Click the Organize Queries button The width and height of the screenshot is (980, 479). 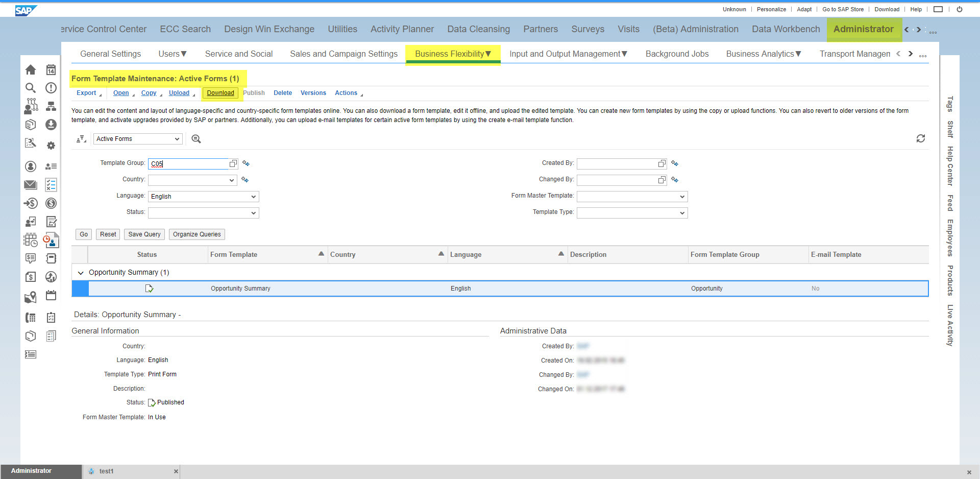[x=197, y=234]
